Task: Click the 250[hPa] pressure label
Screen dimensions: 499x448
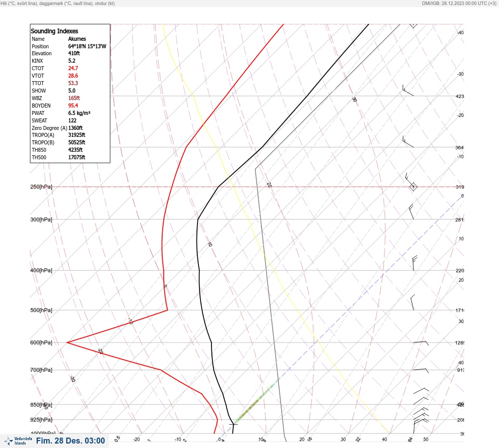Action: [x=41, y=187]
